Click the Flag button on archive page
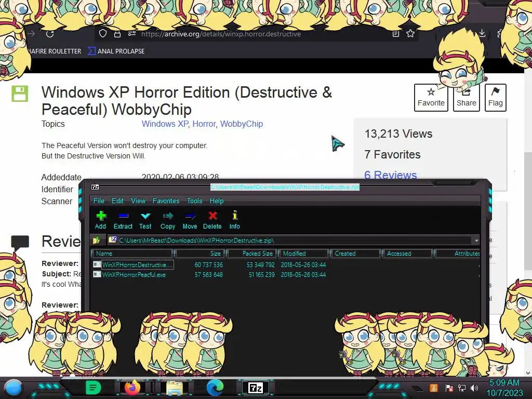The width and height of the screenshot is (532, 399). point(495,98)
